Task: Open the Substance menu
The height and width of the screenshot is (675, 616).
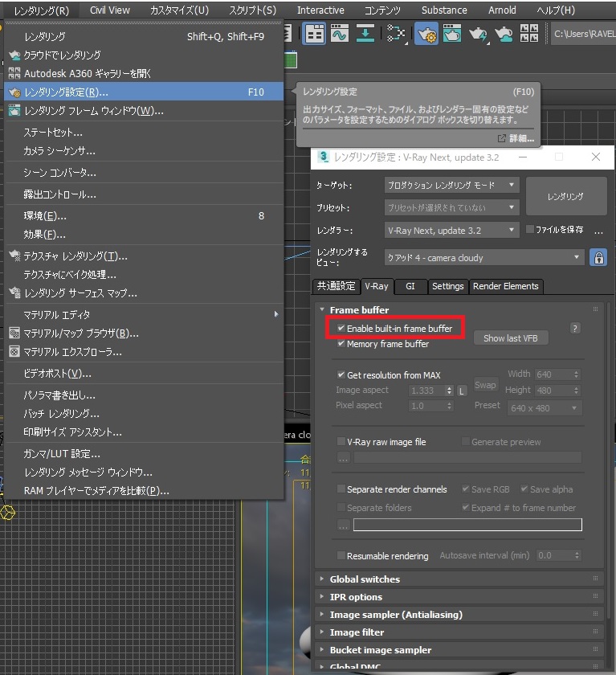Action: [x=444, y=10]
